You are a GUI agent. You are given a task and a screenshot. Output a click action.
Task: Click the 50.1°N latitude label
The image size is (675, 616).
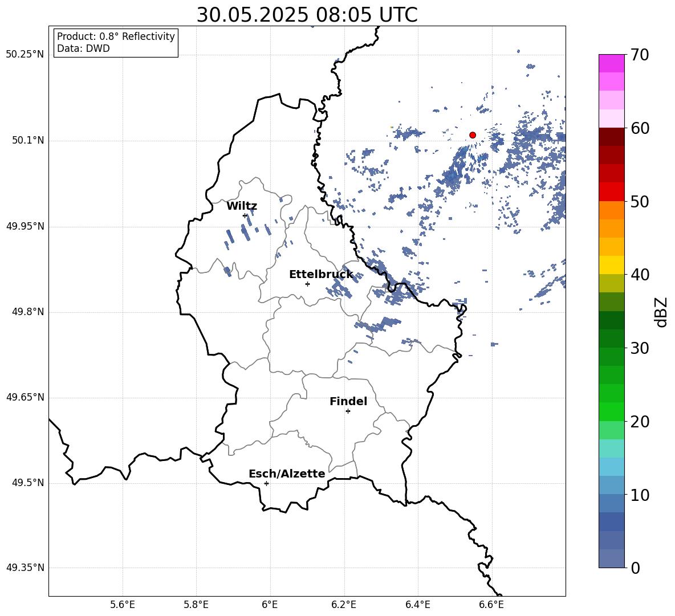(x=28, y=141)
